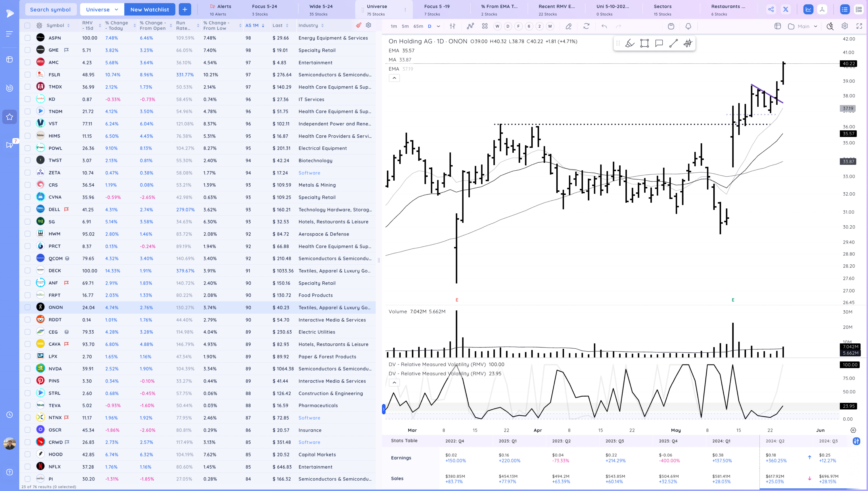The width and height of the screenshot is (868, 491).
Task: Open the Alerts tab
Action: pos(220,10)
